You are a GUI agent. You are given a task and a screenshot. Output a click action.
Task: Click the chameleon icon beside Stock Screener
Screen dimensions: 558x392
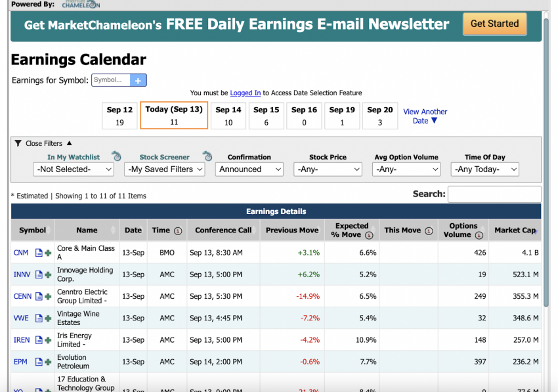[207, 156]
